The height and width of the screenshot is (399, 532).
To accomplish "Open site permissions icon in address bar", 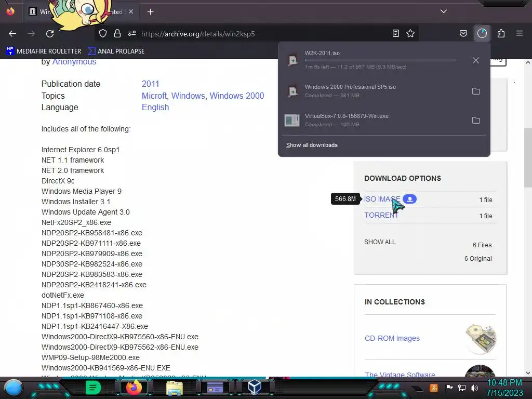I will point(132,33).
